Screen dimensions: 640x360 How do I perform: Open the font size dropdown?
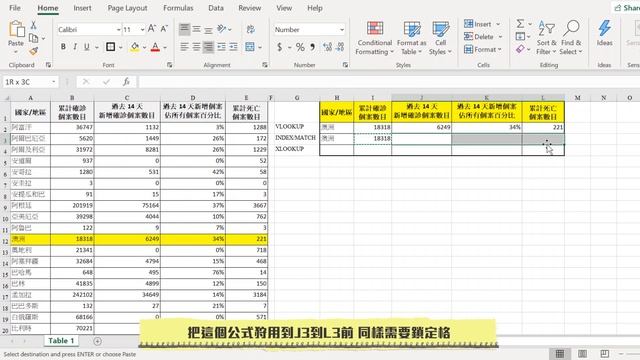(x=142, y=30)
